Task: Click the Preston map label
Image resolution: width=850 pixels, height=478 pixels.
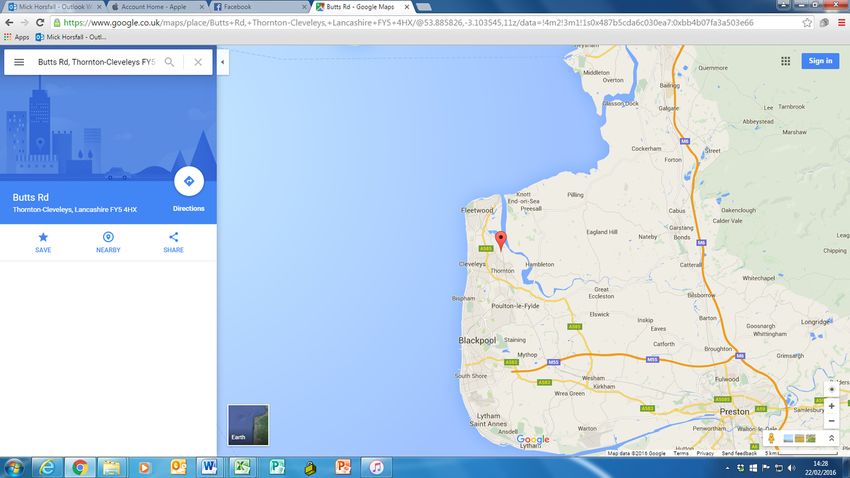Action: (735, 411)
